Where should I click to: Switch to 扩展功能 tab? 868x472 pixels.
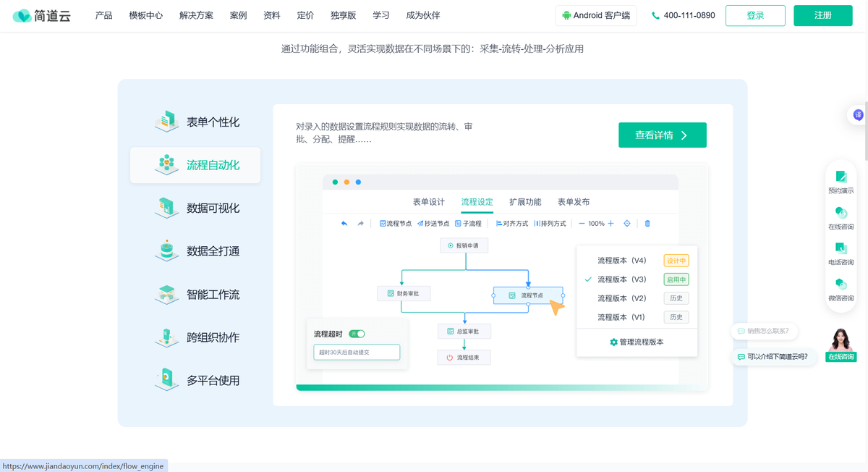(x=525, y=202)
